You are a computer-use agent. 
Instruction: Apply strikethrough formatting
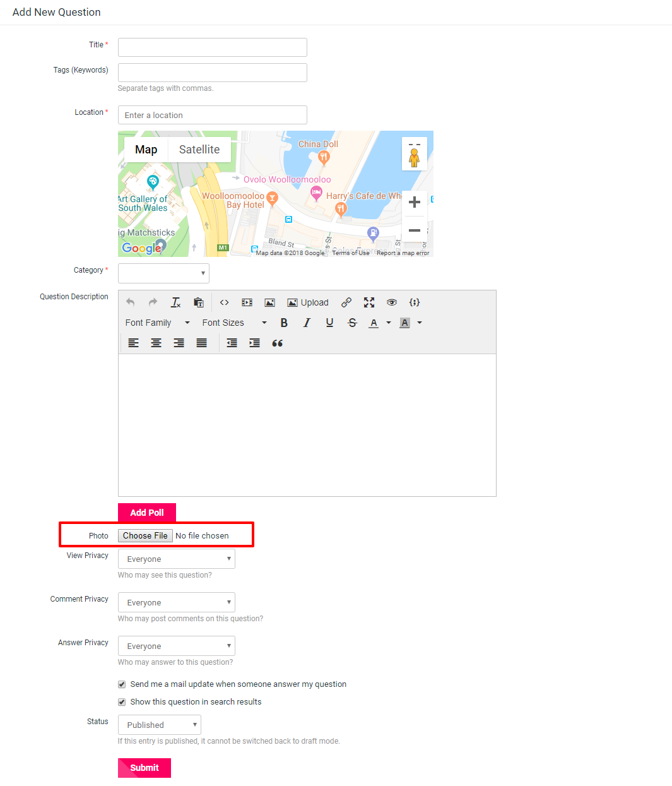click(352, 323)
